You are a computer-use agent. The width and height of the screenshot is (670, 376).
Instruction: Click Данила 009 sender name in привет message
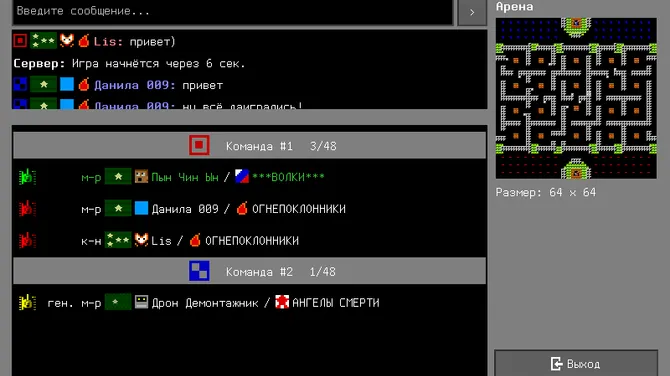(x=135, y=85)
